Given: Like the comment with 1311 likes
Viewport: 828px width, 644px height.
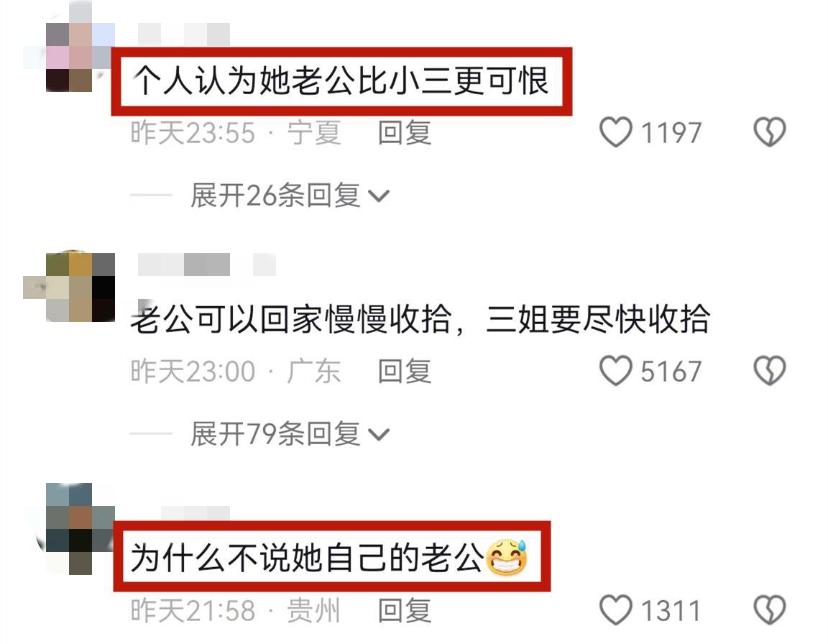Looking at the screenshot, I should coord(616,609).
